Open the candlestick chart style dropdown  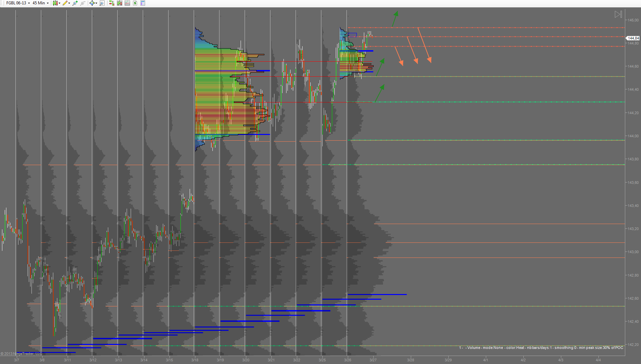(56, 3)
